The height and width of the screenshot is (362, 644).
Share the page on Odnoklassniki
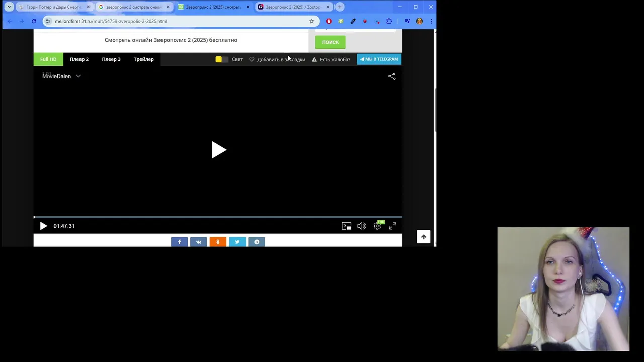click(218, 242)
